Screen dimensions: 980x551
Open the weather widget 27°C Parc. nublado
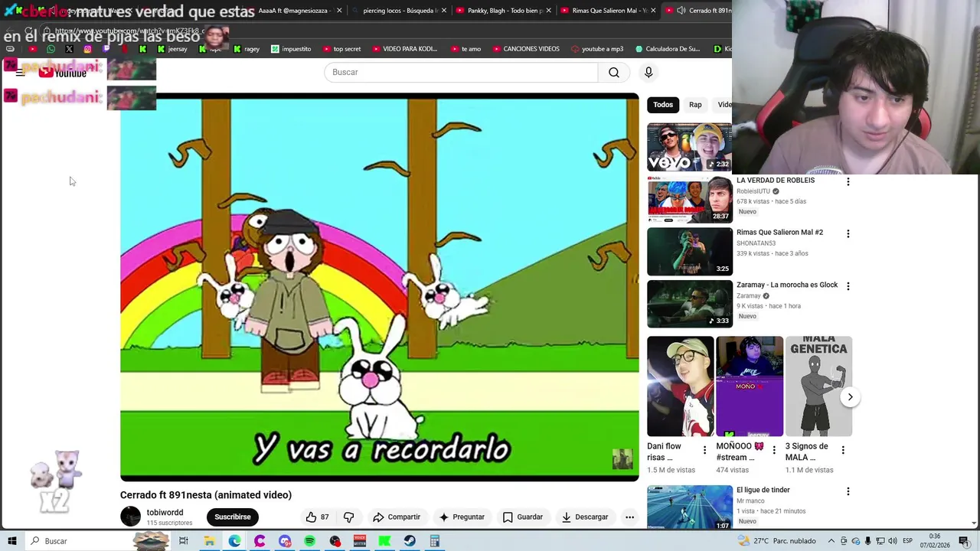(777, 541)
